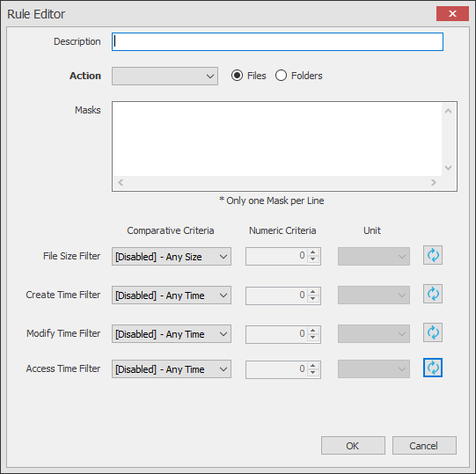Screen dimensions: 476x474
Task: Reset the Access Time Filter row
Action: [x=433, y=368]
